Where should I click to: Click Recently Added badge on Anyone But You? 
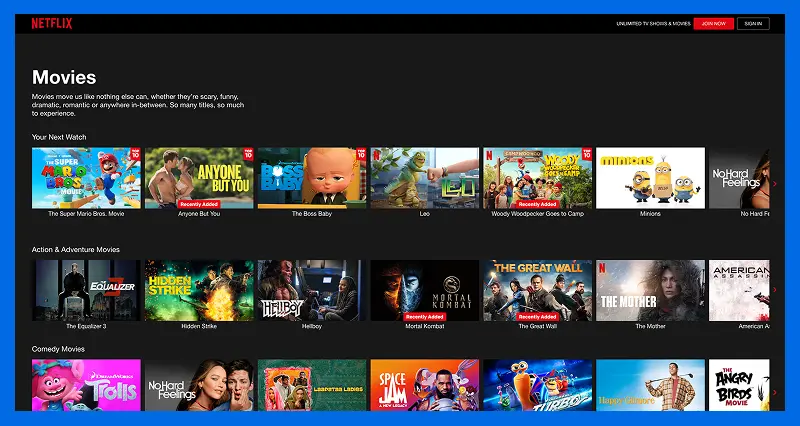(199, 204)
